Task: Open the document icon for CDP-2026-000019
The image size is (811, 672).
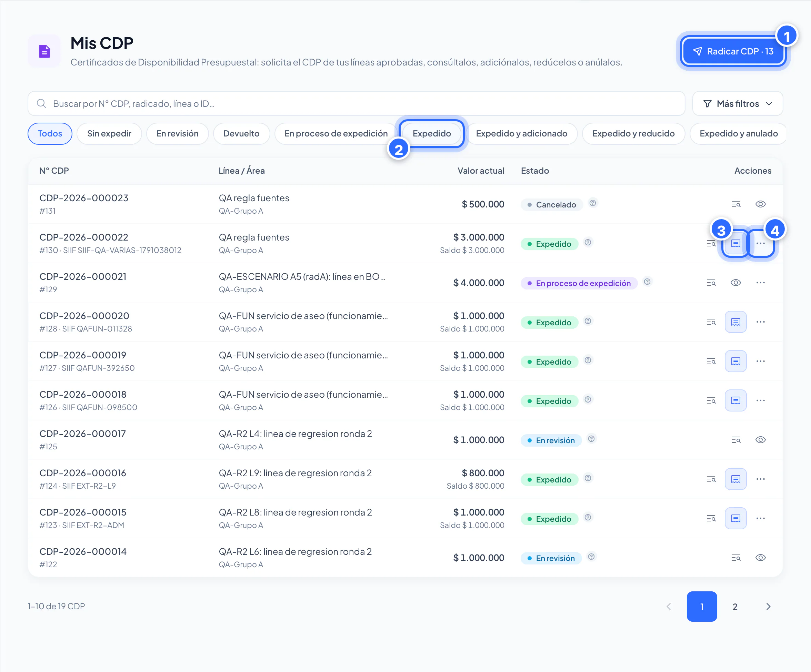Action: pyautogui.click(x=736, y=361)
